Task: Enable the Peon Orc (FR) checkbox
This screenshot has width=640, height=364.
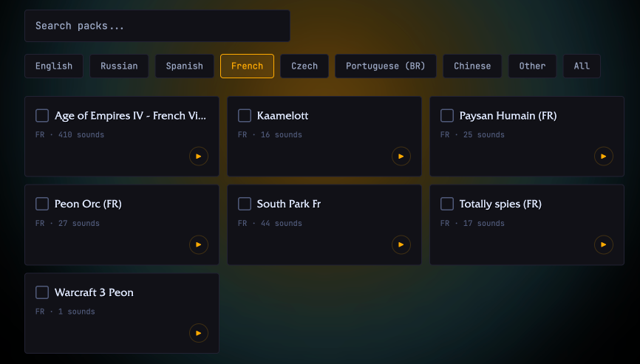Action: [x=42, y=204]
